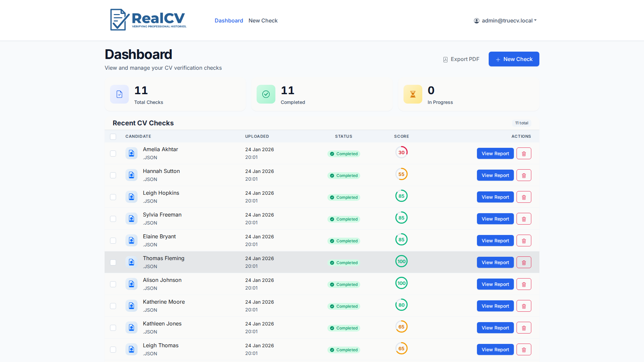644x362 pixels.
Task: Select Alison Johnson's row checkbox
Action: [x=113, y=284]
